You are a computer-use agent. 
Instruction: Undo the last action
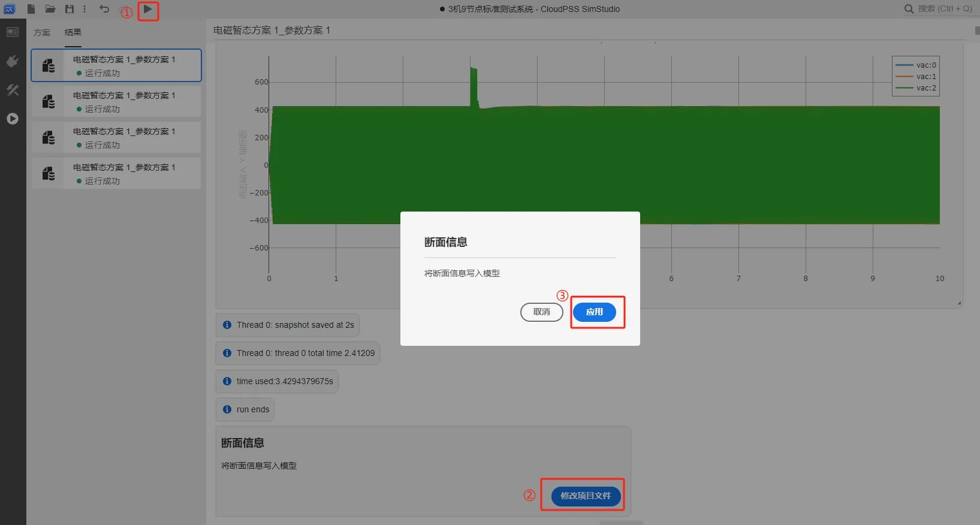click(x=104, y=9)
